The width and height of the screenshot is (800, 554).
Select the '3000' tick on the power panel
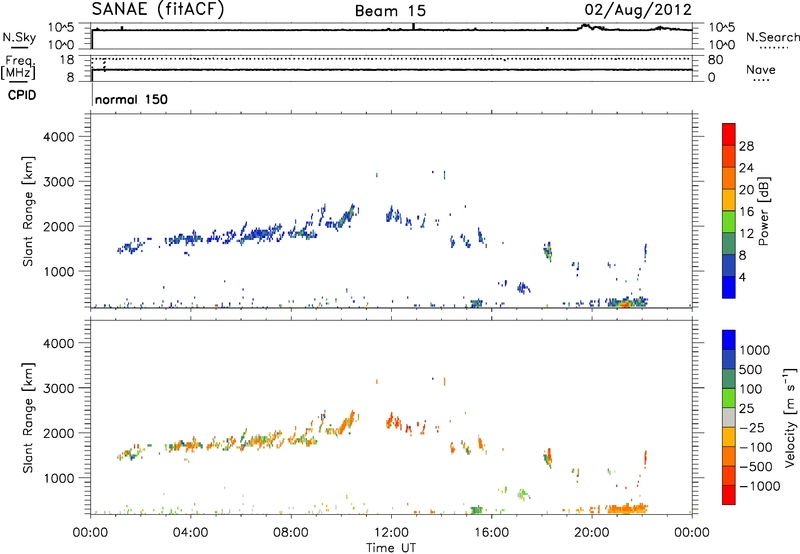59,182
